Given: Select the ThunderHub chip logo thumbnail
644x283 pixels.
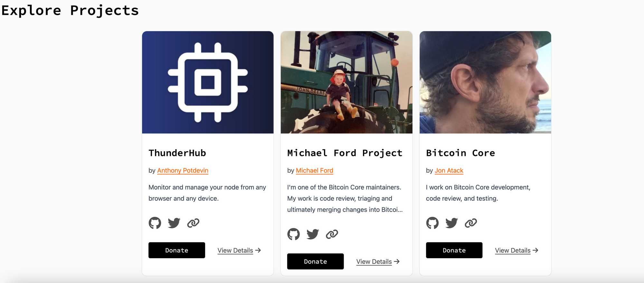Looking at the screenshot, I should pos(208,82).
